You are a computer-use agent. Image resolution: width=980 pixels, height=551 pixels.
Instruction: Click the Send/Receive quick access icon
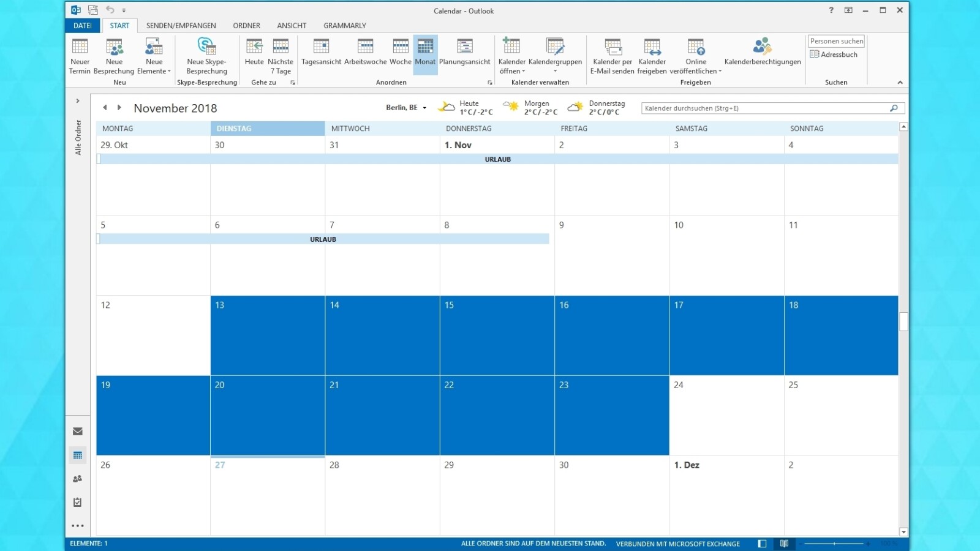(93, 10)
